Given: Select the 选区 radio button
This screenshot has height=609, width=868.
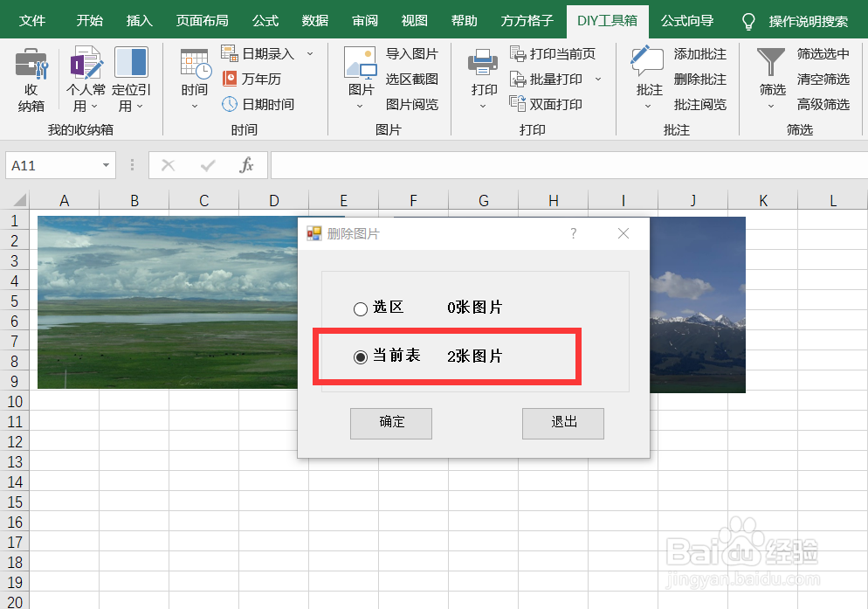Looking at the screenshot, I should tap(360, 308).
